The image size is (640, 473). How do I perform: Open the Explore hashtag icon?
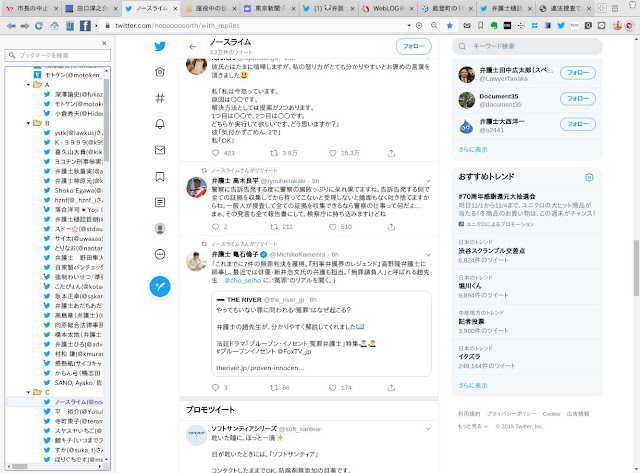point(160,98)
